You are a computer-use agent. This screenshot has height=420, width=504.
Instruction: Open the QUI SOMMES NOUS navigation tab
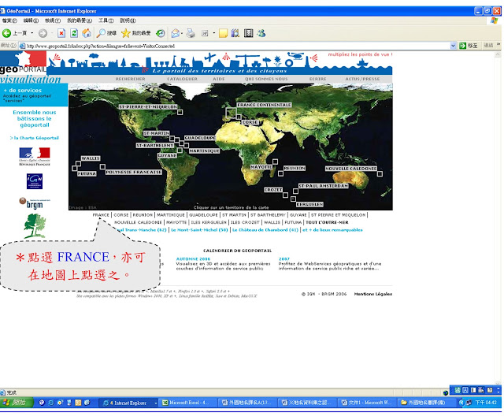[266, 79]
